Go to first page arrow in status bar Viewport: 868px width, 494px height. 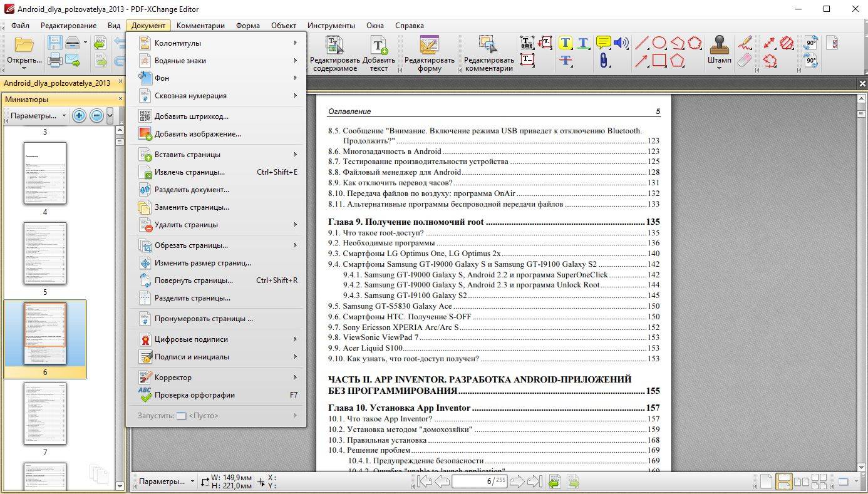tap(424, 481)
